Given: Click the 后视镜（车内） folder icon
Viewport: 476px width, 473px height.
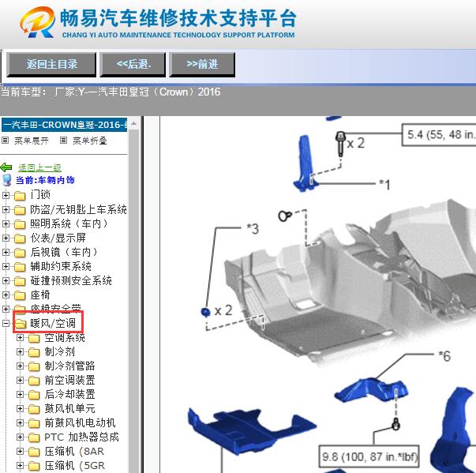Looking at the screenshot, I should pos(20,253).
